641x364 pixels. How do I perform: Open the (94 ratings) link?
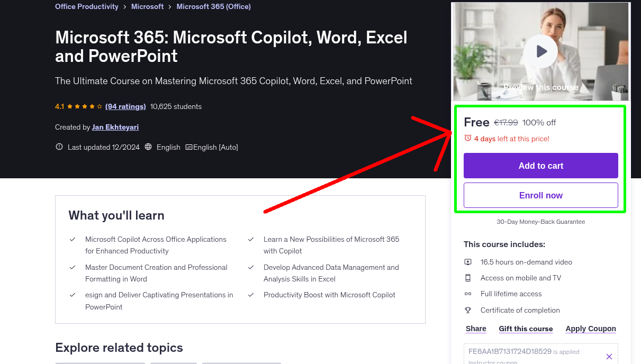click(x=125, y=106)
